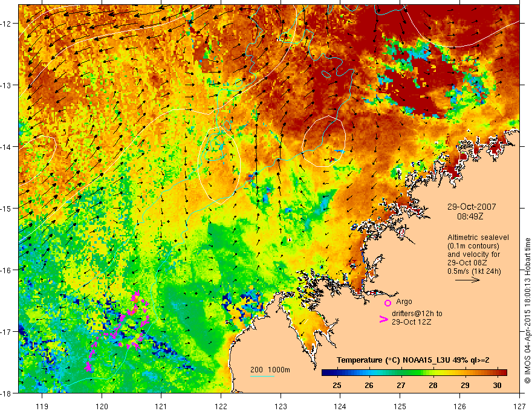Click the 'and velocity for' text
Viewport: 532px width, 411px height.
(473, 254)
